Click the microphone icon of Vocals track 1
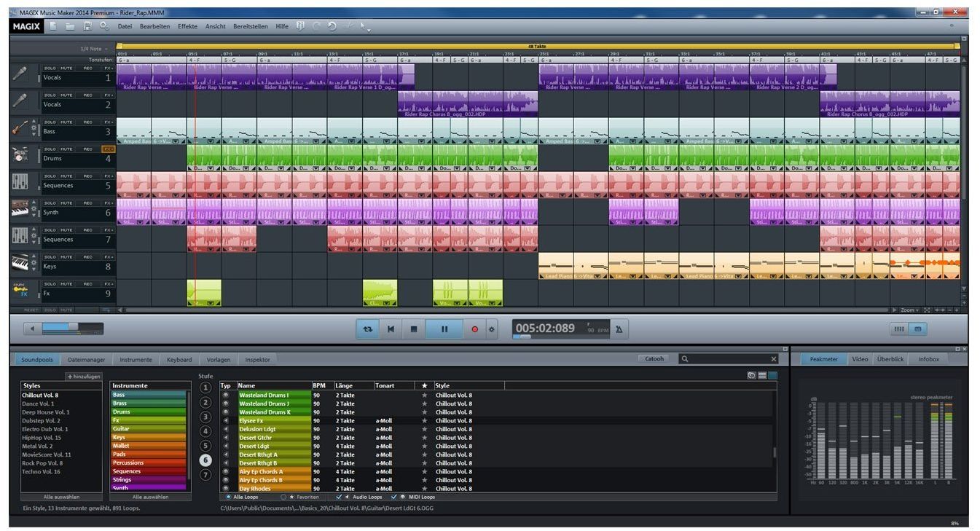 (20, 74)
